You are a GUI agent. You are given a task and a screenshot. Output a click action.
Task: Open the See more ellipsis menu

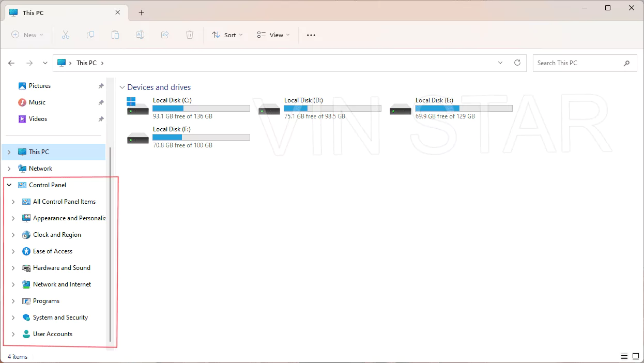[x=311, y=35]
